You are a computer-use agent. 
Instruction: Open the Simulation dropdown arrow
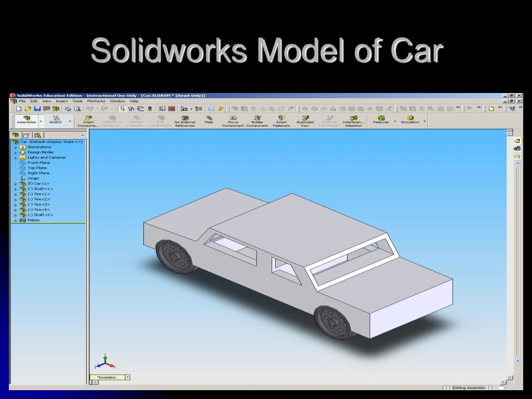tap(424, 121)
